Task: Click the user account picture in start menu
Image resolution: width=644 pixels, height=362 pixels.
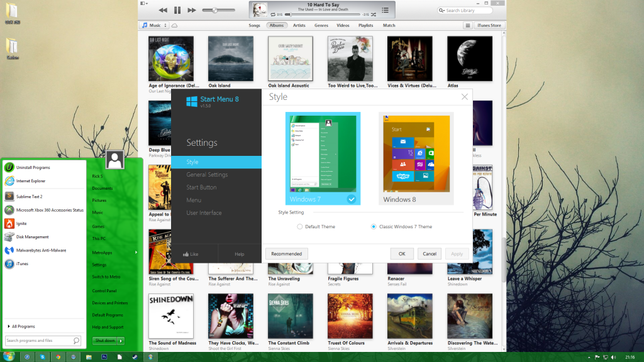Action: click(114, 159)
